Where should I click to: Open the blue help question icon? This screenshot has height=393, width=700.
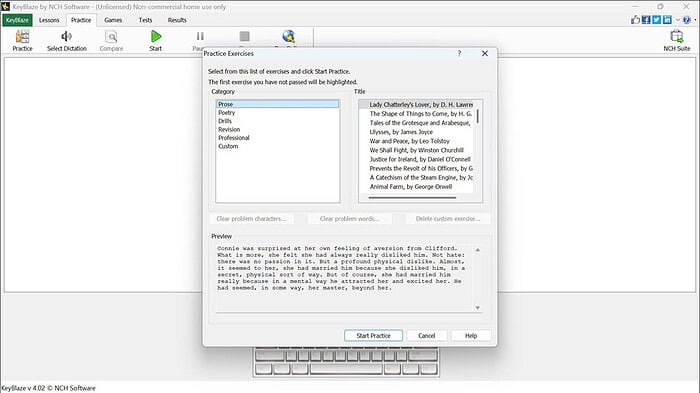[687, 20]
